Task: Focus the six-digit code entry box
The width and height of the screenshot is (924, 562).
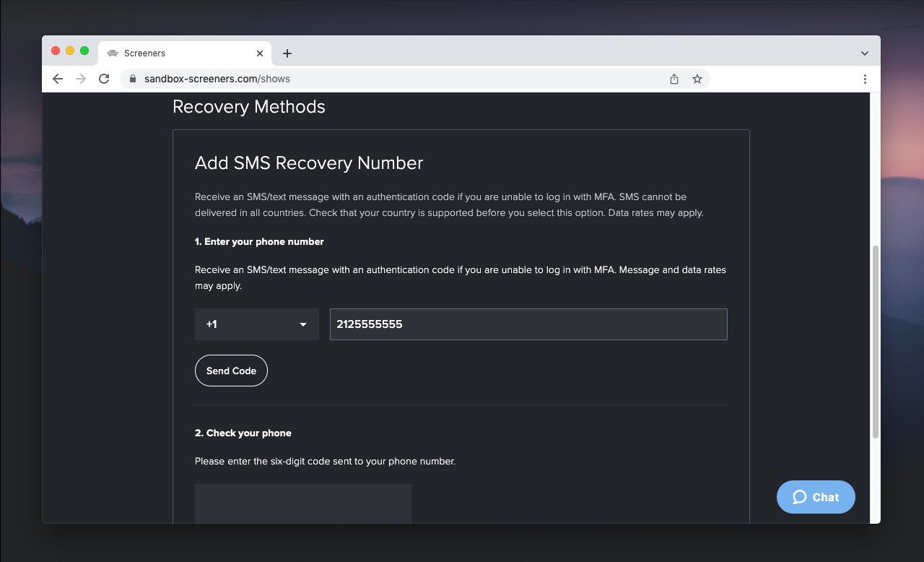Action: click(302, 503)
